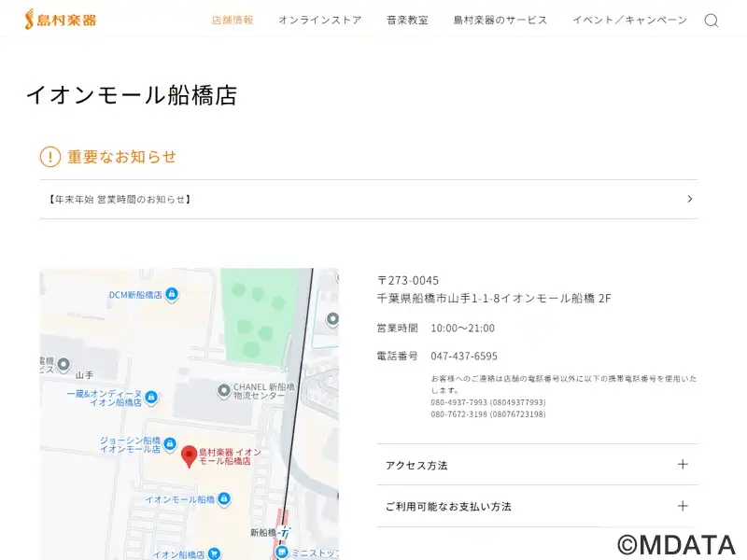Image resolution: width=747 pixels, height=560 pixels.
Task: Open the search magnifier icon in header
Action: coord(711,21)
